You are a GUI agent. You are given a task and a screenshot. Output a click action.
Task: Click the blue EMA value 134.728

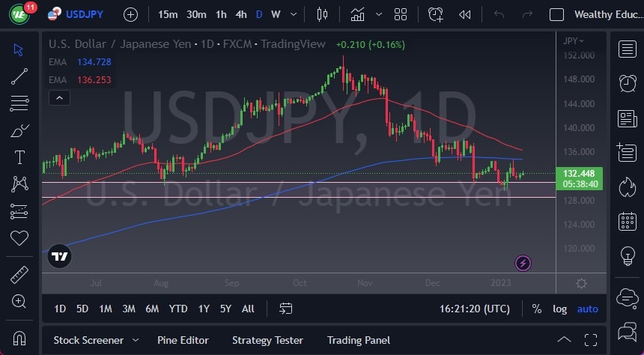pos(94,61)
